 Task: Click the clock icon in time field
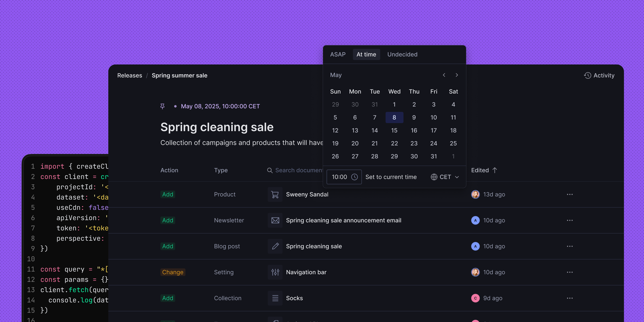(354, 177)
